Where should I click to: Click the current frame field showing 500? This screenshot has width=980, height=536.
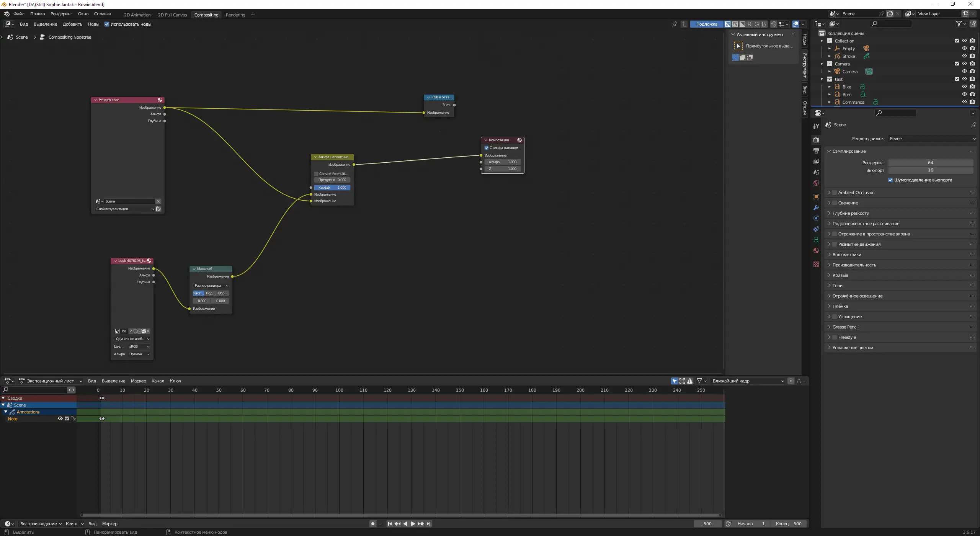pyautogui.click(x=707, y=524)
